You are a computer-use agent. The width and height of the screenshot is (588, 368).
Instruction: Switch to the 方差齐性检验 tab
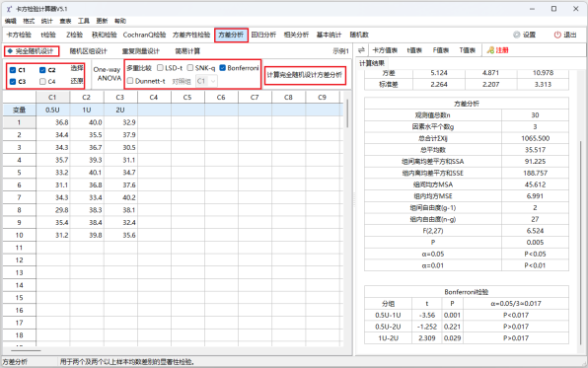pyautogui.click(x=191, y=35)
